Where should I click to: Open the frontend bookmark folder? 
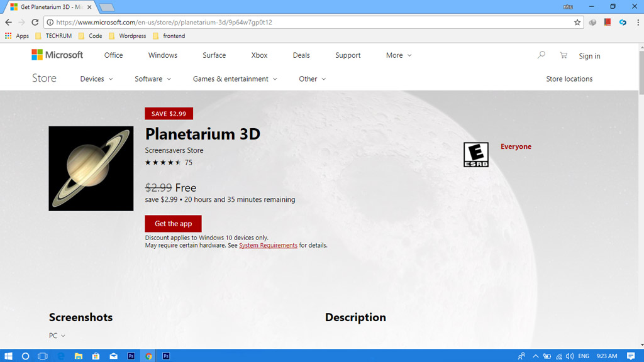[x=169, y=36]
